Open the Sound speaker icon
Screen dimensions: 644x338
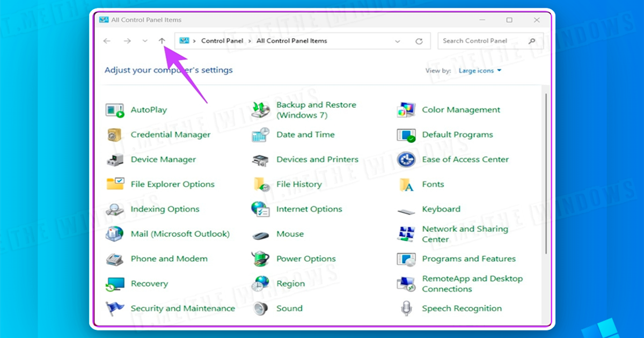(261, 308)
